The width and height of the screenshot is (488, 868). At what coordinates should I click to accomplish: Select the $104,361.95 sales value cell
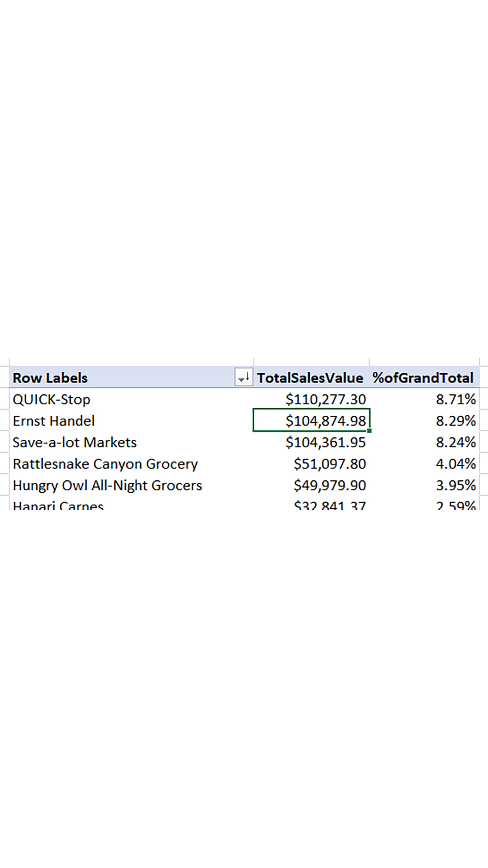(x=325, y=443)
